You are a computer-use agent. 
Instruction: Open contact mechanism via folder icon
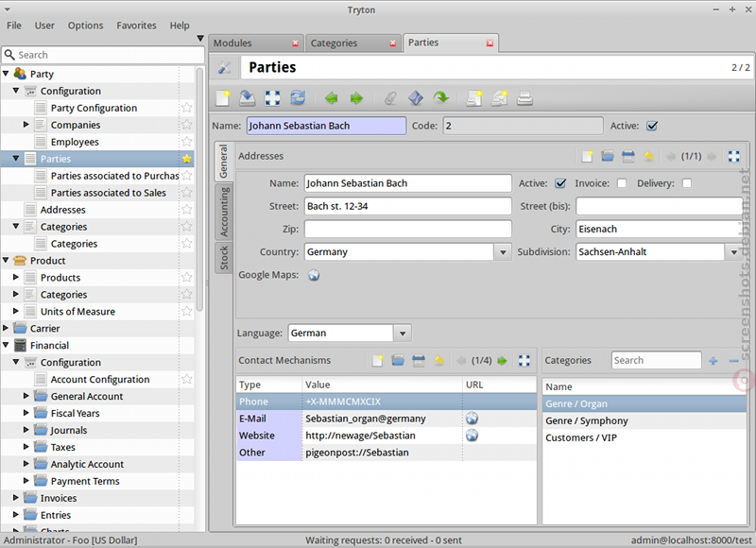(x=398, y=361)
